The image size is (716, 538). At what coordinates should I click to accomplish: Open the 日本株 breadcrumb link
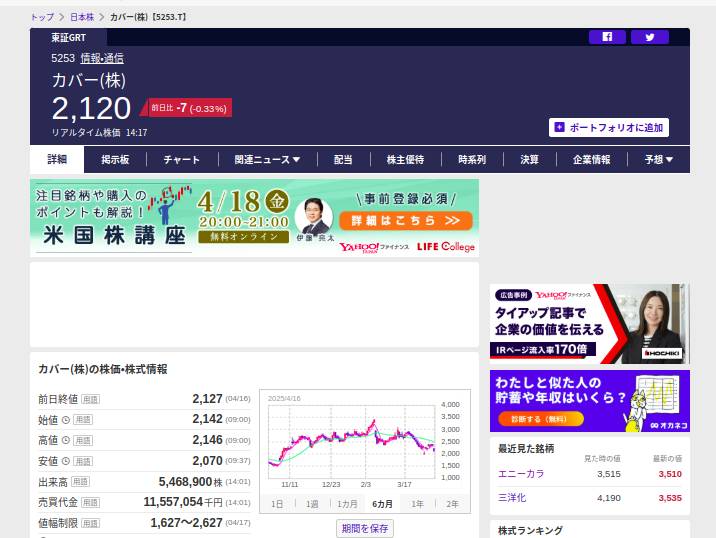pyautogui.click(x=82, y=17)
